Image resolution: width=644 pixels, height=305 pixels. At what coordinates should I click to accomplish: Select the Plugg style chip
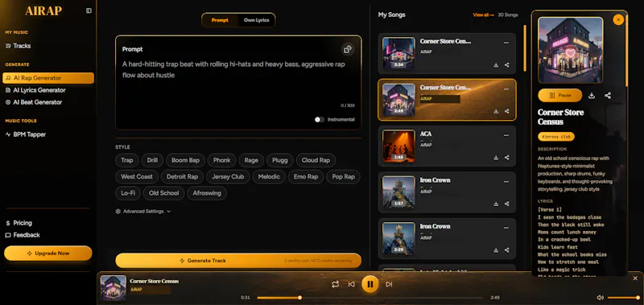pos(280,160)
